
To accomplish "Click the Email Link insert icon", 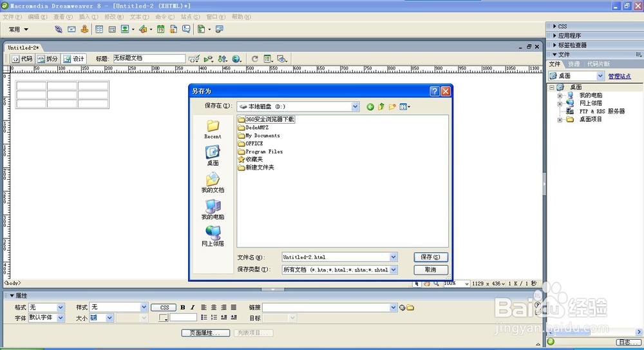I will [x=71, y=29].
